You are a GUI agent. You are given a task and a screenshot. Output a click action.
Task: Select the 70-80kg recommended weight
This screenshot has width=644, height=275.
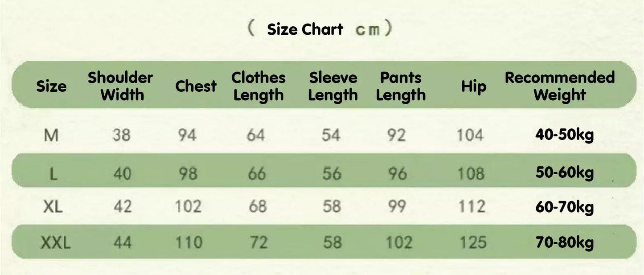click(x=565, y=243)
